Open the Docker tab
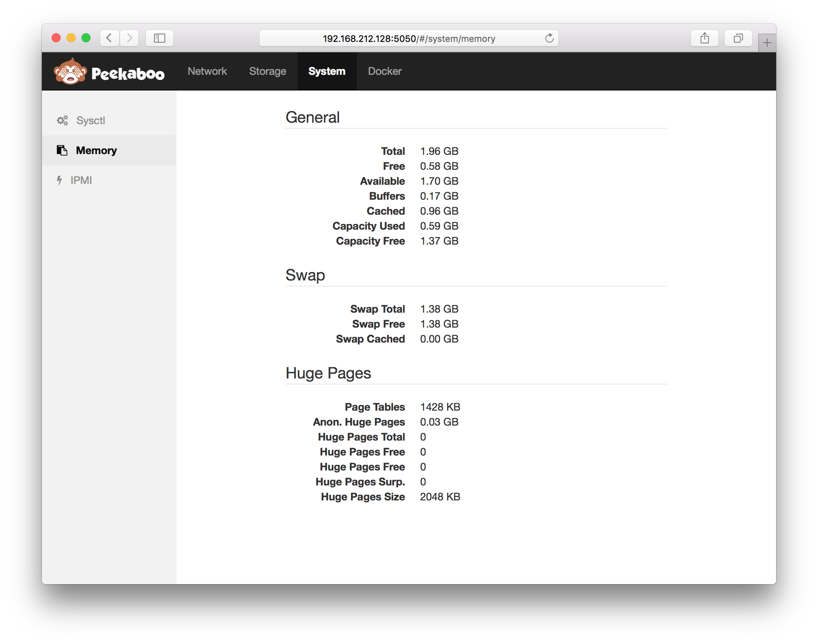818x644 pixels. (384, 71)
